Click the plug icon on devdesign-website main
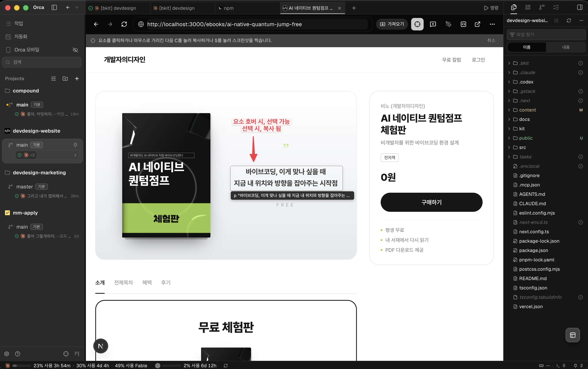Viewport: 588px width, 369px height. pyautogui.click(x=76, y=145)
